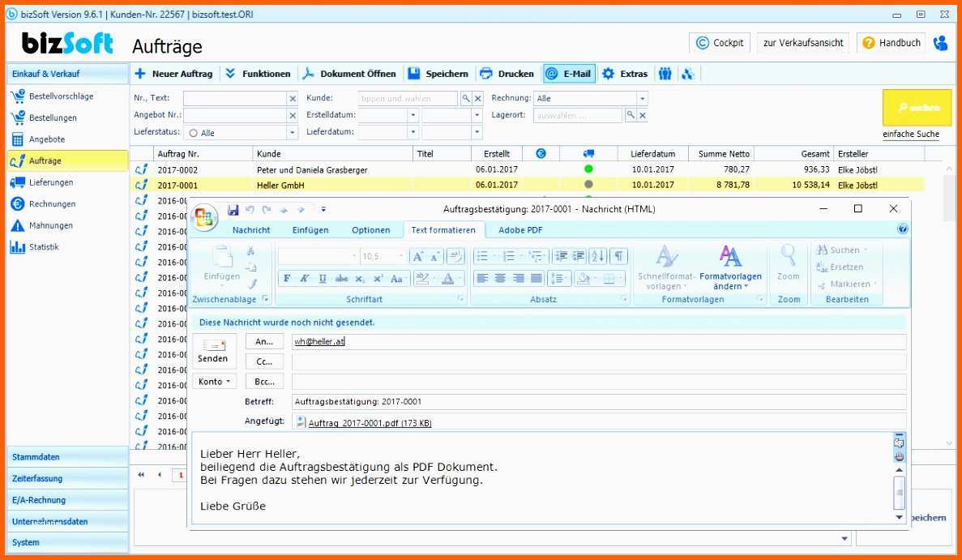Open the Funktionen menu
The height and width of the screenshot is (560, 962).
259,74
